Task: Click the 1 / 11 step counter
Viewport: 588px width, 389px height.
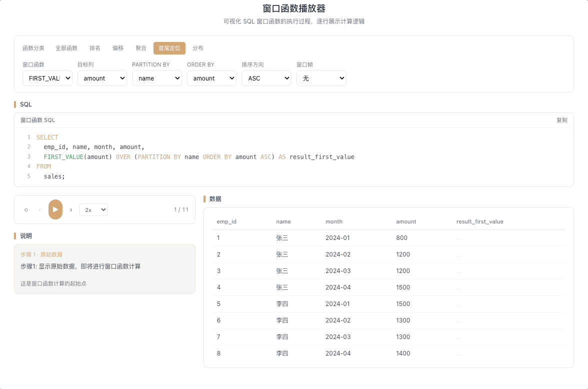Action: 181,209
